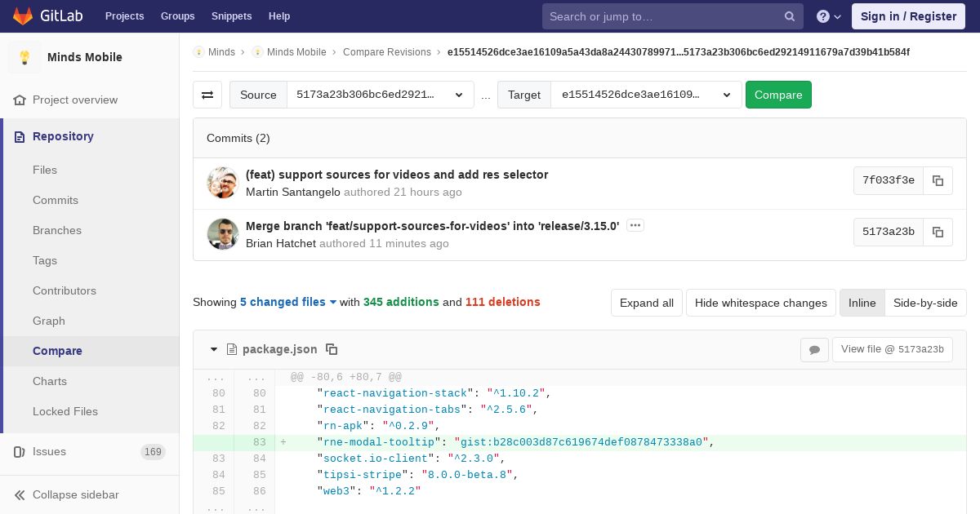Click Expand all diffs
Screen dimensions: 980x514
(x=647, y=303)
